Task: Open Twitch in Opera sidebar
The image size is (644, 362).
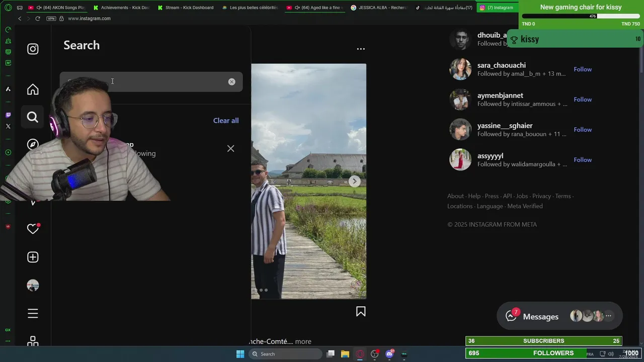Action: [x=8, y=115]
